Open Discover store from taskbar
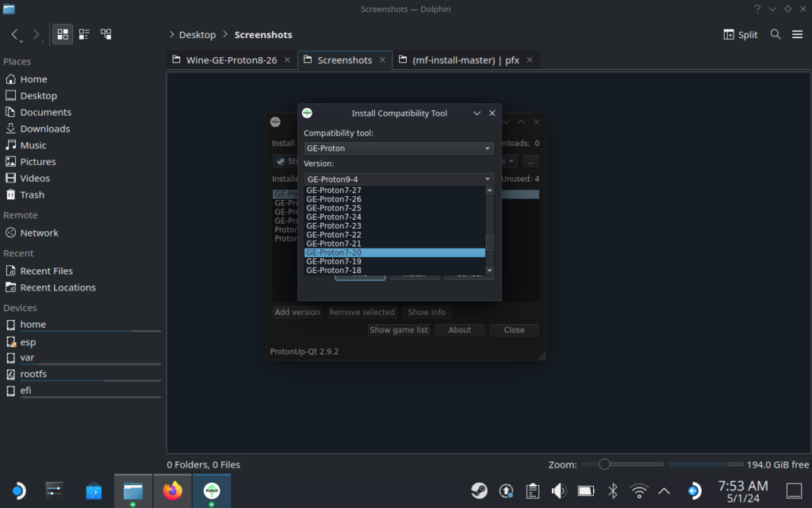Screen dimensions: 812x508 pyautogui.click(x=94, y=491)
